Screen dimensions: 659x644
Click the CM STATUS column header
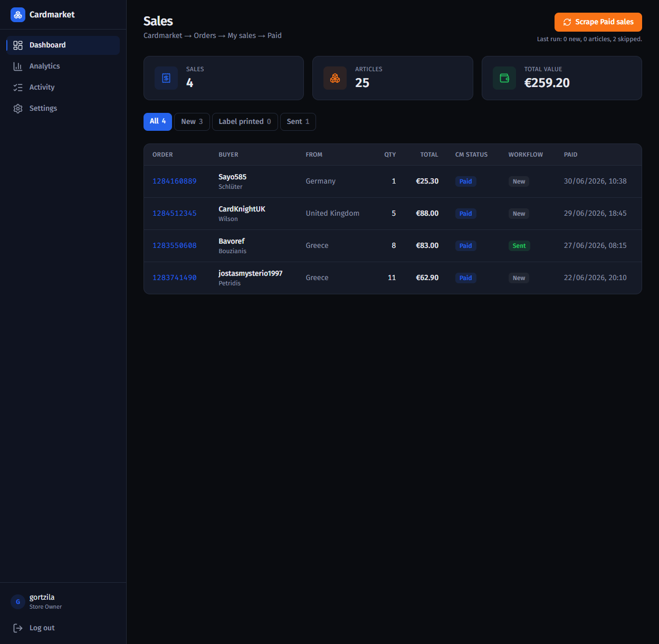(x=472, y=155)
